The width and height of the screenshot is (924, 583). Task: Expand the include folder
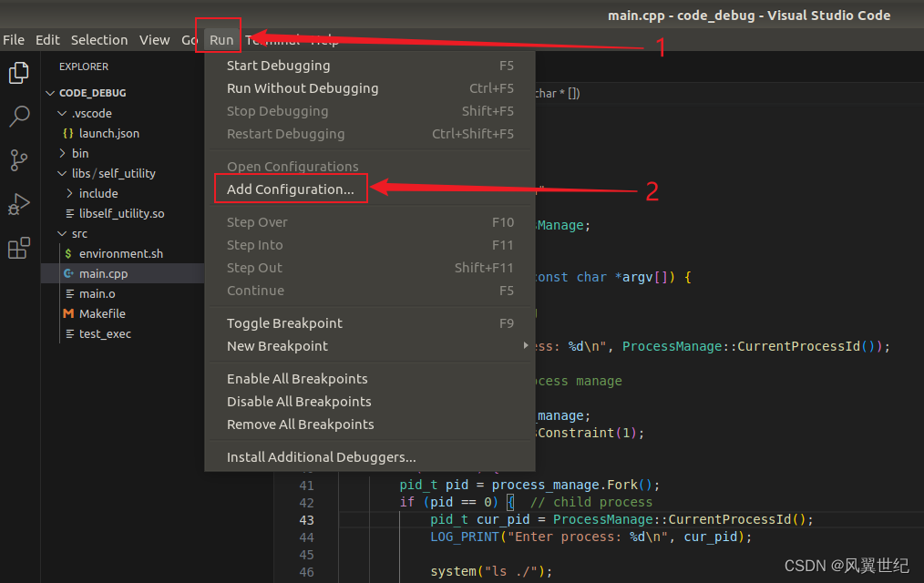[69, 193]
